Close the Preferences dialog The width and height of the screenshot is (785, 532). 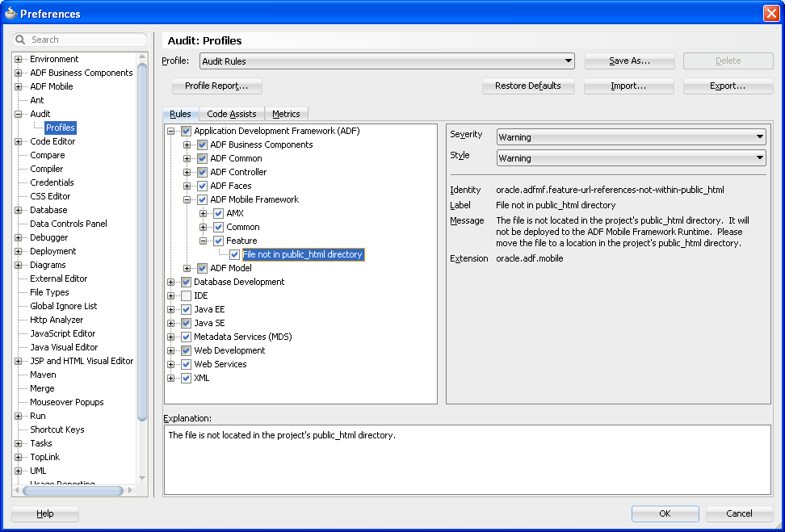pos(771,13)
